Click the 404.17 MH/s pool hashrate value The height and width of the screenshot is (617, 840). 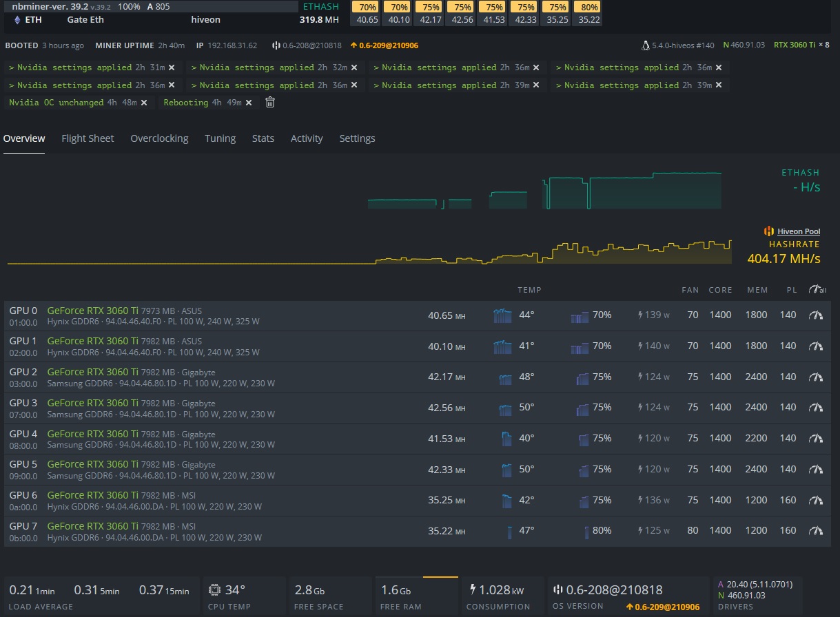click(783, 259)
